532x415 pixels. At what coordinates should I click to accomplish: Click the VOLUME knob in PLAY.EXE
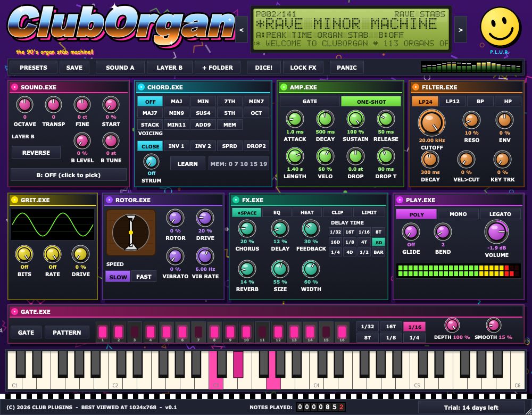pyautogui.click(x=496, y=232)
